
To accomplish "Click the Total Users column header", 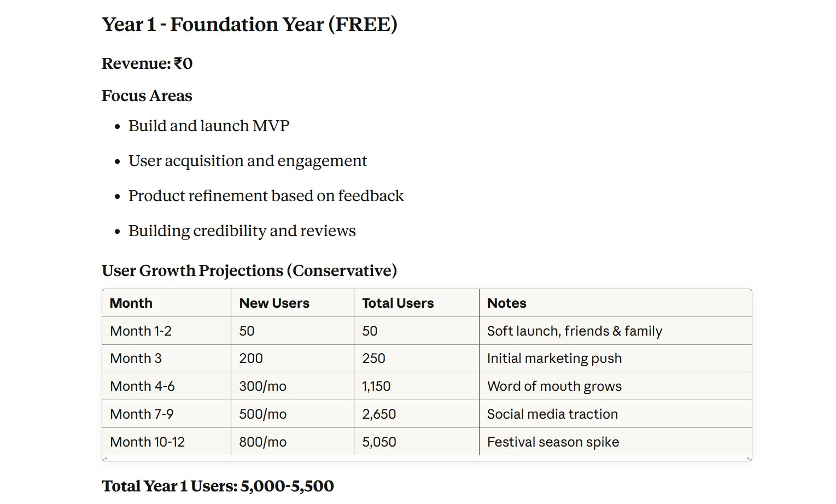I will tap(398, 303).
